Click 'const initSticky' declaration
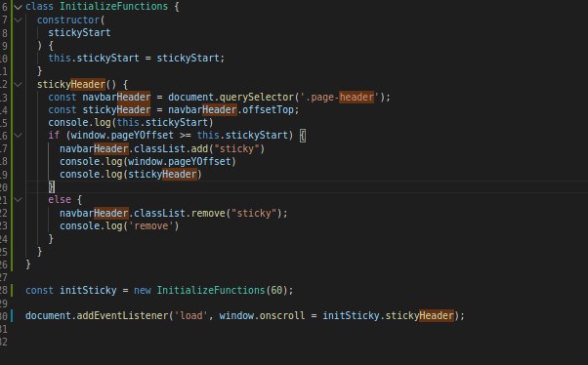The height and width of the screenshot is (365, 588). click(71, 291)
